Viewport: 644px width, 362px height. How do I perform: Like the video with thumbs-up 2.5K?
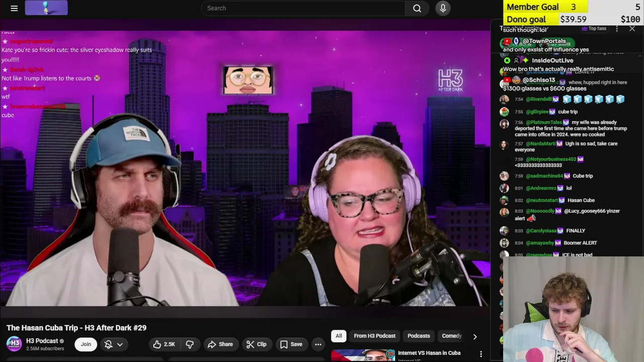click(165, 344)
